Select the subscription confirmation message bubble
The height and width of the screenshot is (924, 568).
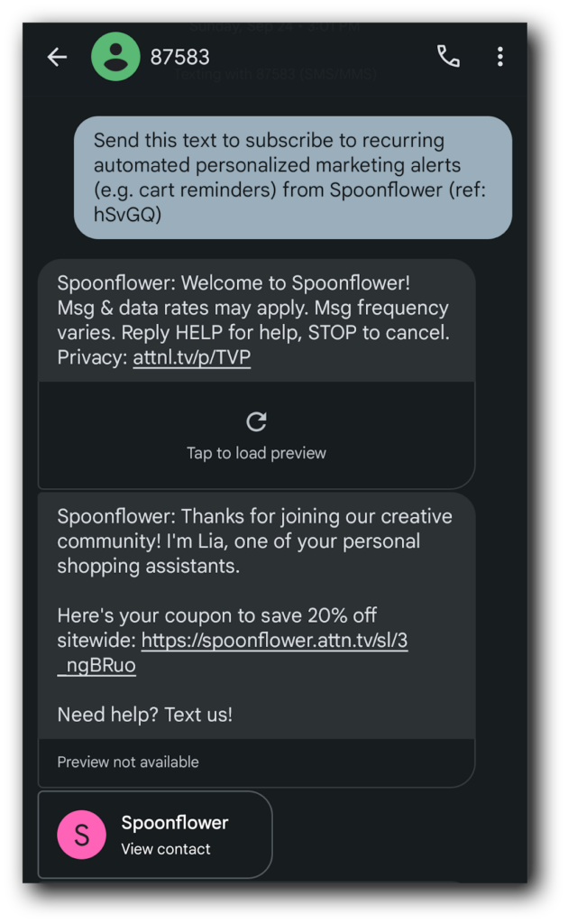293,177
